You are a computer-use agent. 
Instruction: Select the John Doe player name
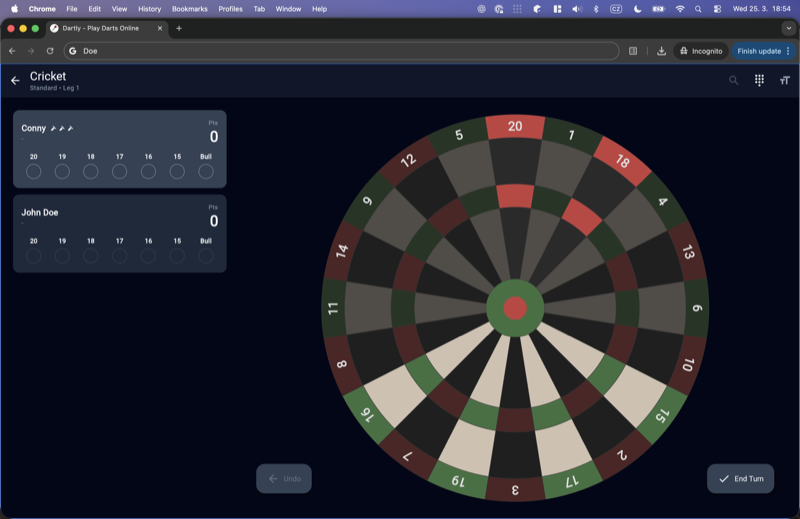[x=40, y=212]
